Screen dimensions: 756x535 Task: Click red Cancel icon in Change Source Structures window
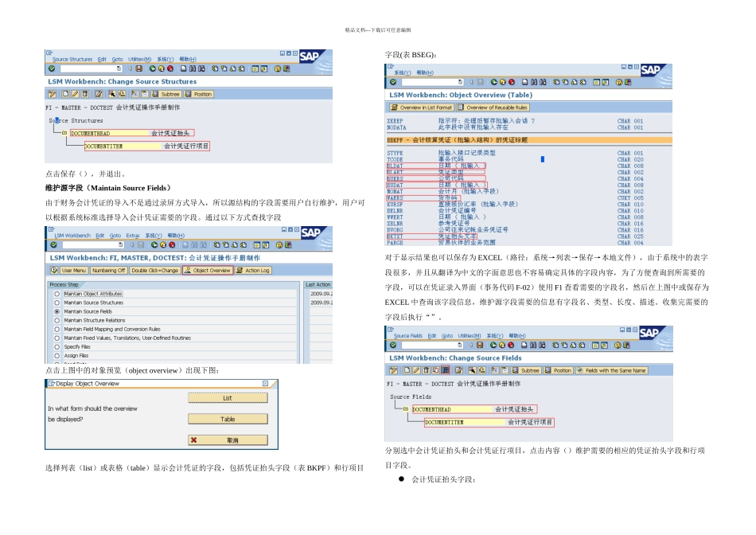click(170, 68)
